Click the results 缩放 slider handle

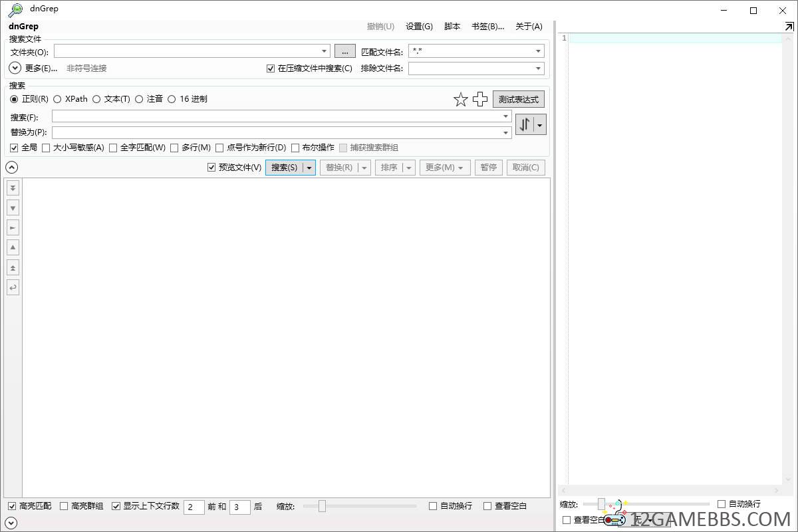[322, 506]
